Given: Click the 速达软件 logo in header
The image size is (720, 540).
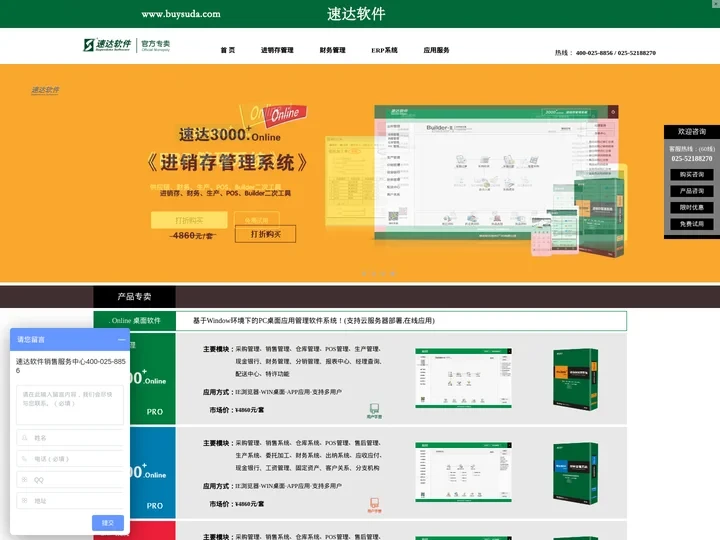Looking at the screenshot, I should (127, 45).
